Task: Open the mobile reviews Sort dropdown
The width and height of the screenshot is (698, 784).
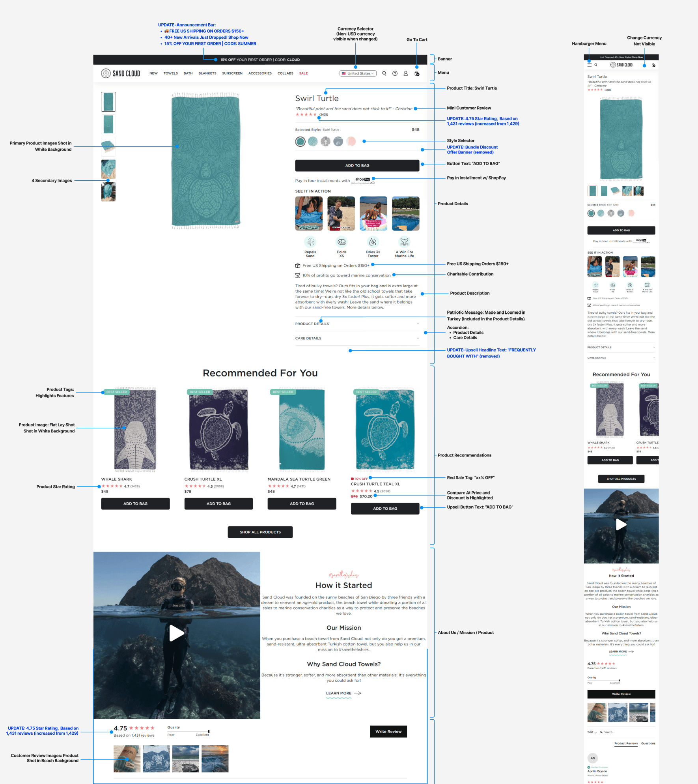Action: click(x=592, y=732)
